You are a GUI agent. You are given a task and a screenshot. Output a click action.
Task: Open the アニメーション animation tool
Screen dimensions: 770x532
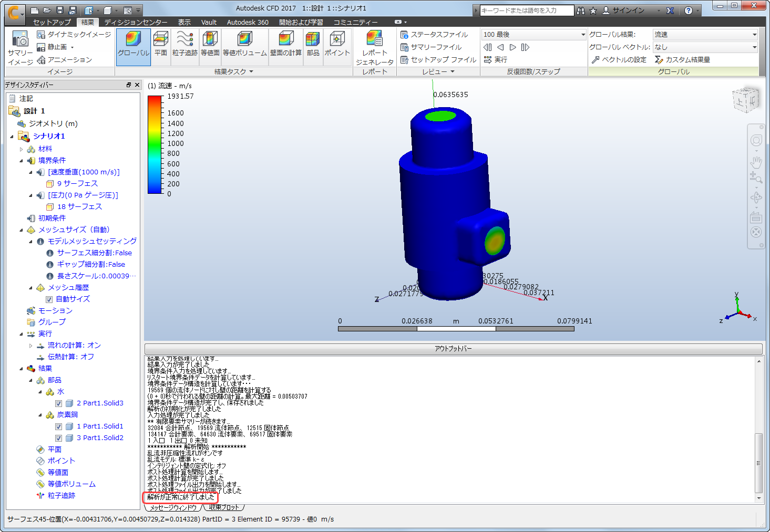tap(65, 60)
